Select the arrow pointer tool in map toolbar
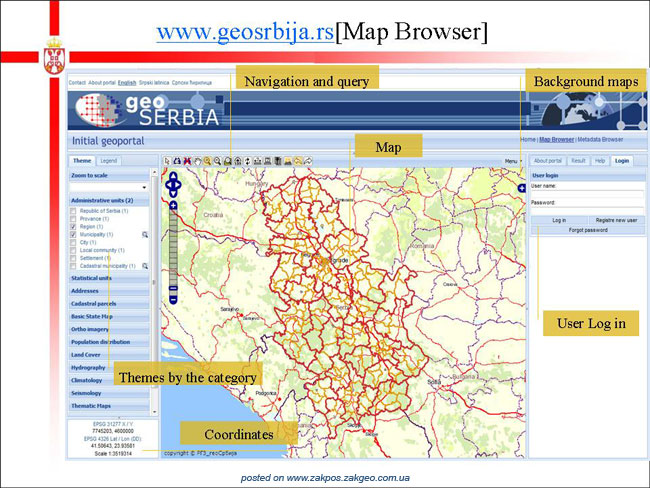 pyautogui.click(x=167, y=161)
